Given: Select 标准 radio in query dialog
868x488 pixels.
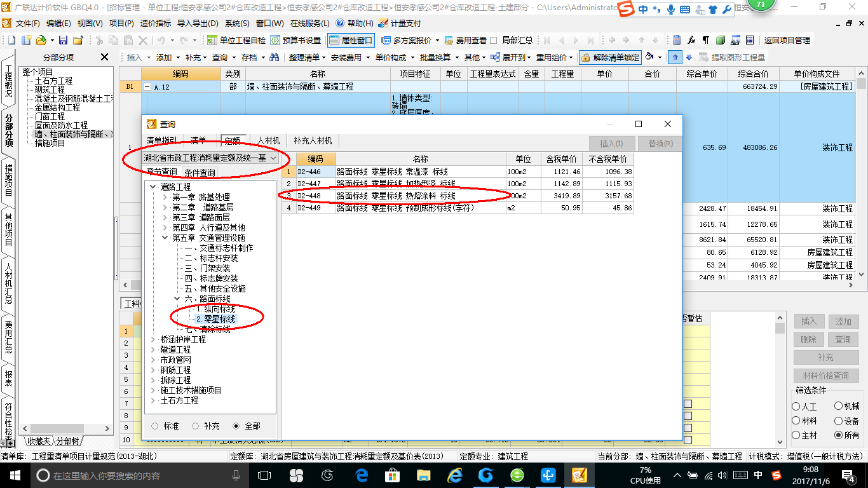Looking at the screenshot, I should (x=155, y=426).
